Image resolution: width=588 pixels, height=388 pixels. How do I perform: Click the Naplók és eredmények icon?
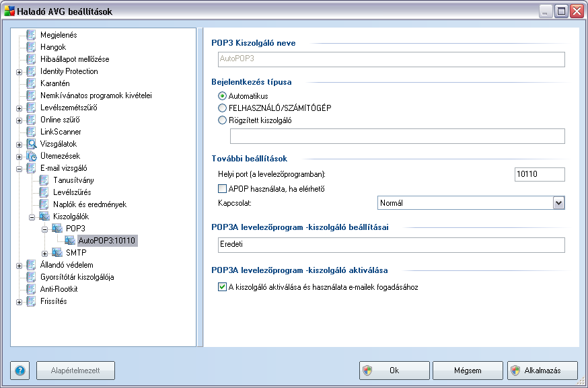pos(44,204)
